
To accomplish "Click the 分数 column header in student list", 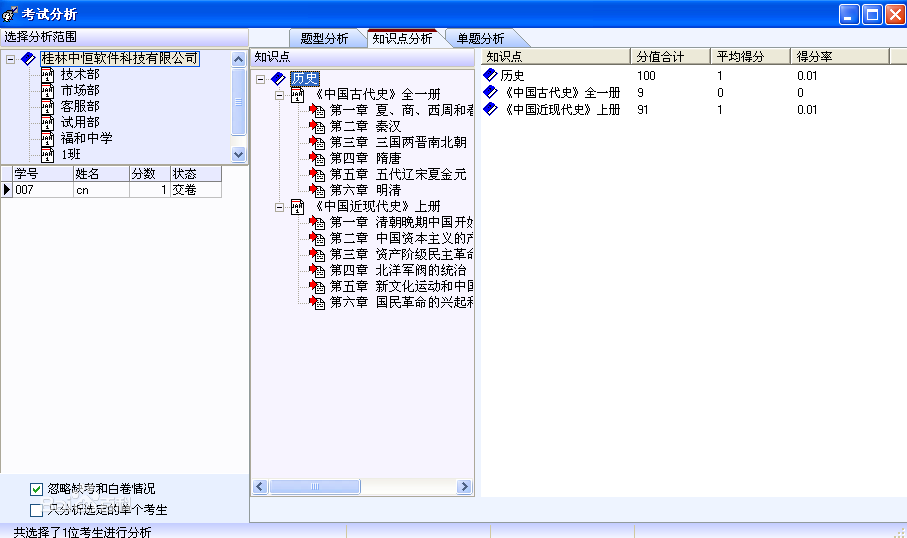I will (x=150, y=174).
